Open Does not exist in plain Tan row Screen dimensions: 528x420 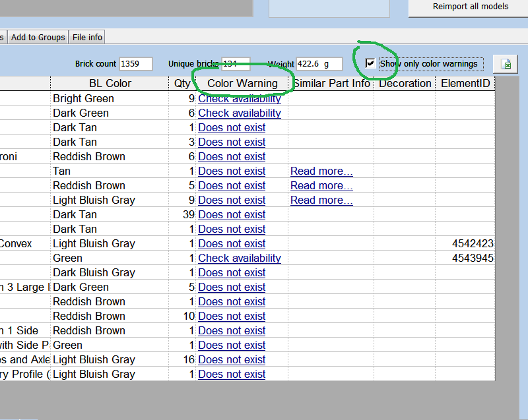[x=232, y=171]
